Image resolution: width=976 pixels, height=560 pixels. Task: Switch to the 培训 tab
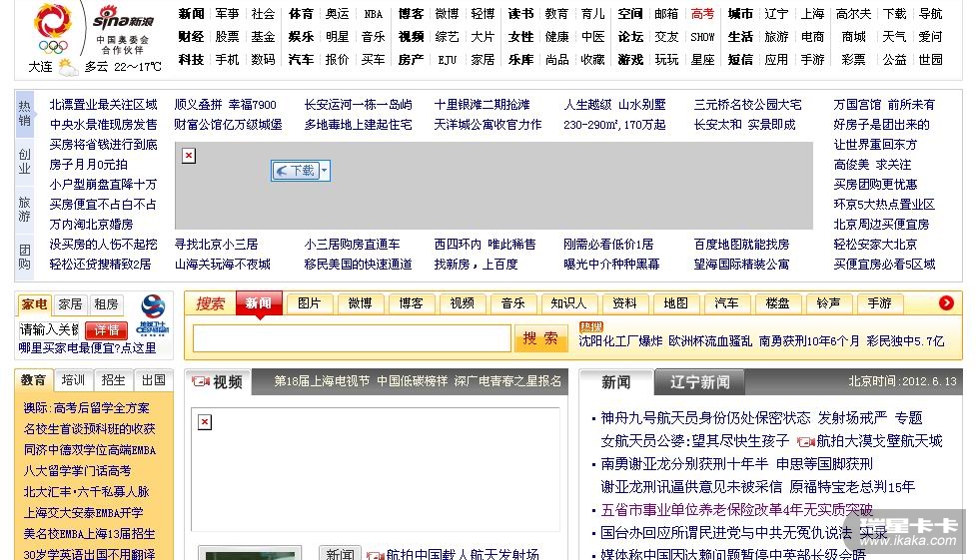tap(73, 380)
